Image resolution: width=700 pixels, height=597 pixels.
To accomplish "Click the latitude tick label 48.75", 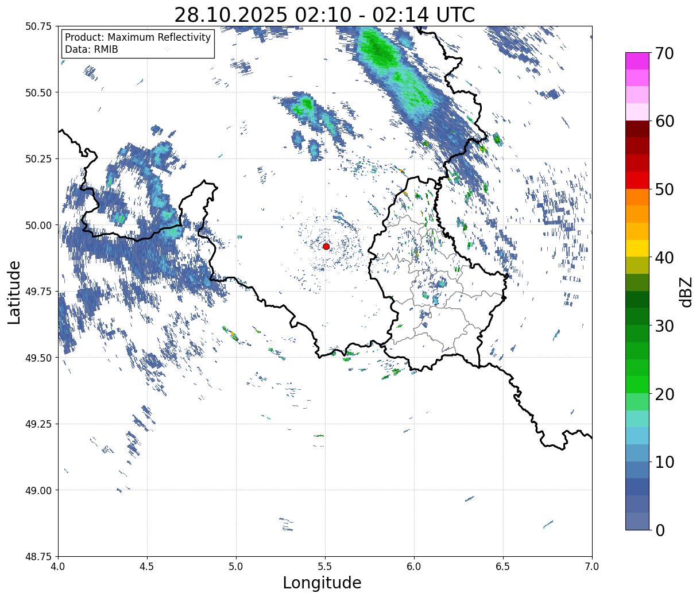I will [x=38, y=556].
